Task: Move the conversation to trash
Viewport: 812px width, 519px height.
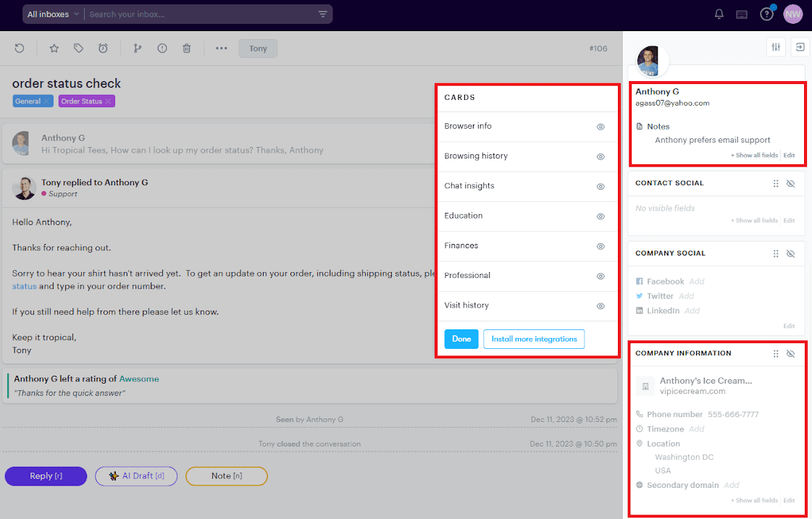Action: (x=187, y=48)
